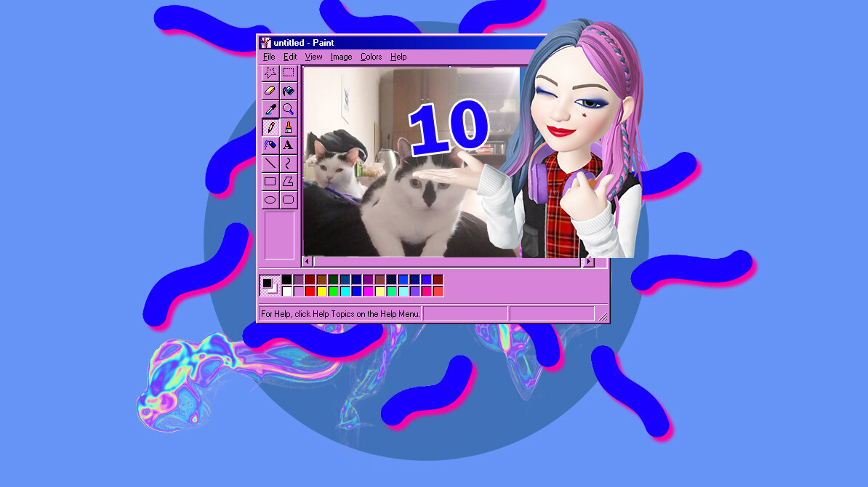Select the straight Line tool
Screen dimensions: 868x487
pyautogui.click(x=270, y=164)
